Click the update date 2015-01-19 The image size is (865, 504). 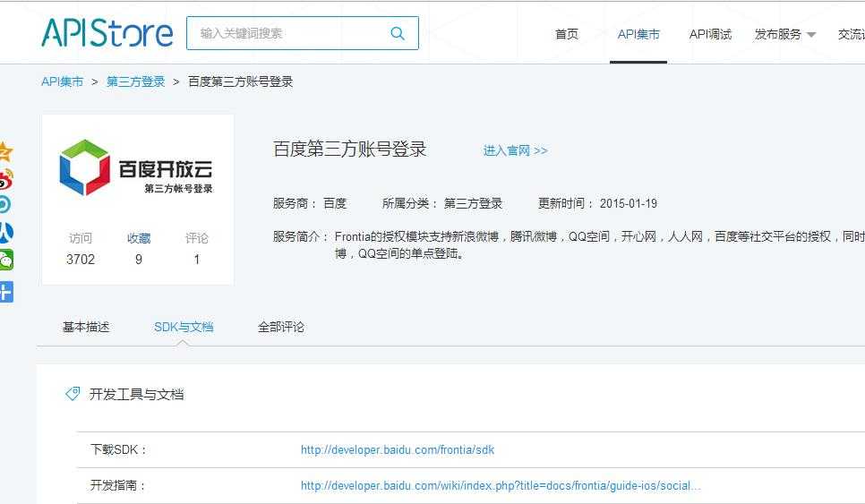(629, 203)
